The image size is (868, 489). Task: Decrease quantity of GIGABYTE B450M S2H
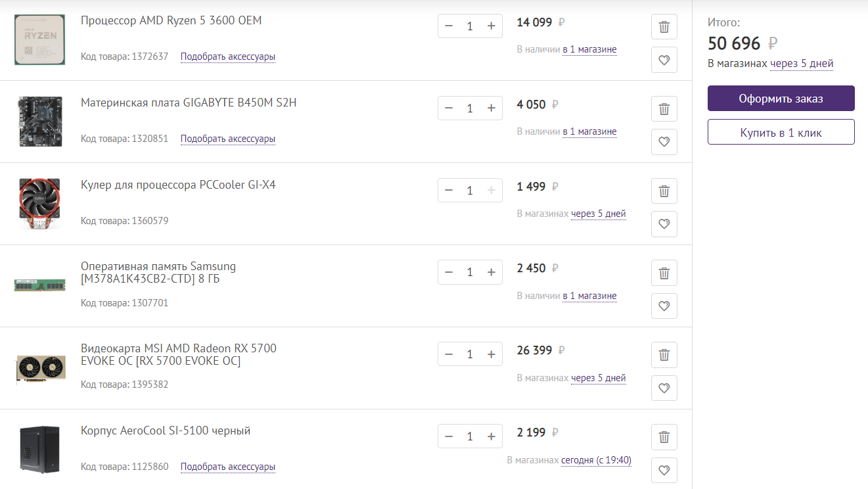(449, 108)
